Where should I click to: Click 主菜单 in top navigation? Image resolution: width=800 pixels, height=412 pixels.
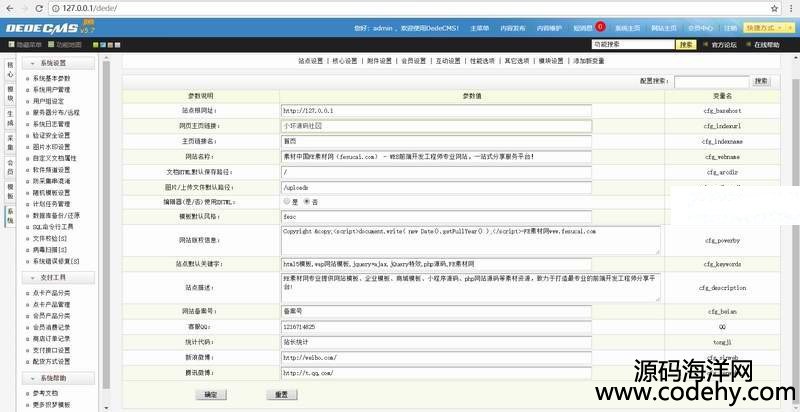[x=480, y=29]
